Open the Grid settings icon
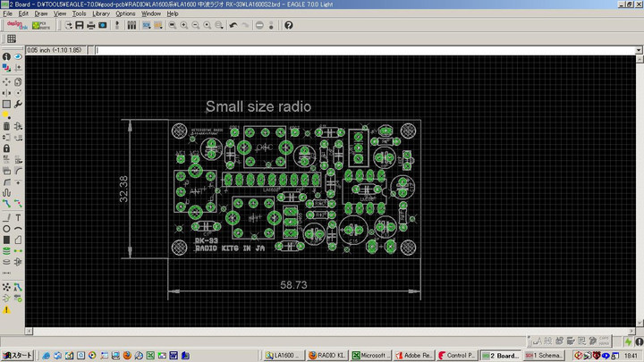 coord(12,39)
